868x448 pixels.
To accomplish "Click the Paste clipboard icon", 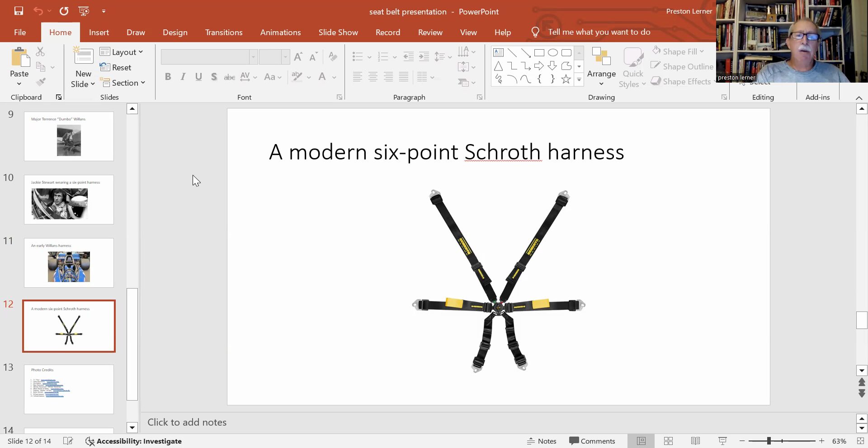I will [19, 58].
